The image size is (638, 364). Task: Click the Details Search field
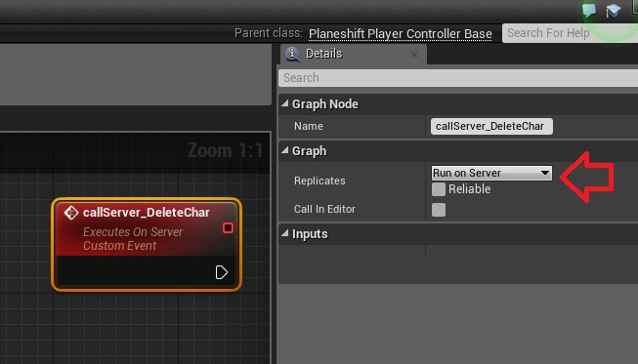(x=458, y=78)
